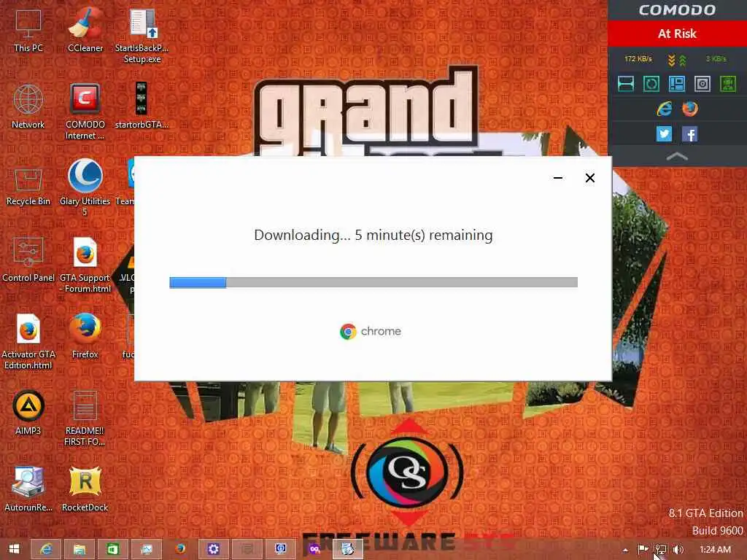Screen dimensions: 747x560
Task: Launch Internet Explorer from COMODO widget
Action: click(664, 109)
